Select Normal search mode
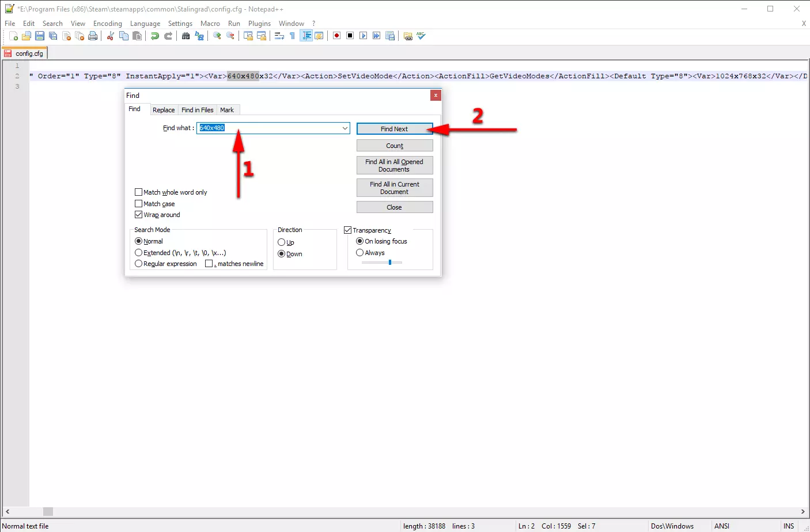This screenshot has width=810, height=532. (x=138, y=241)
